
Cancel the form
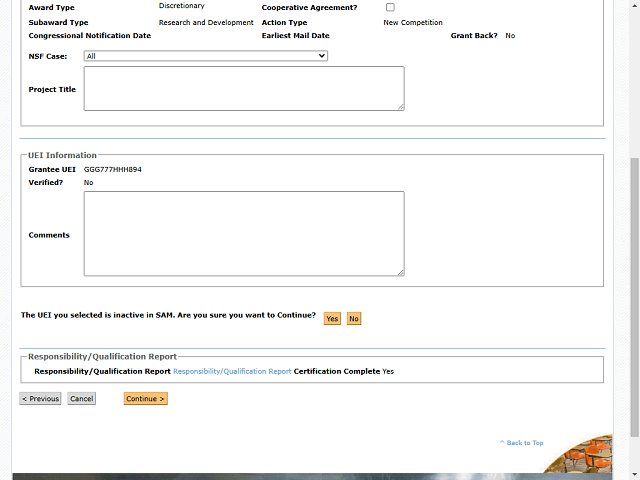click(x=82, y=399)
